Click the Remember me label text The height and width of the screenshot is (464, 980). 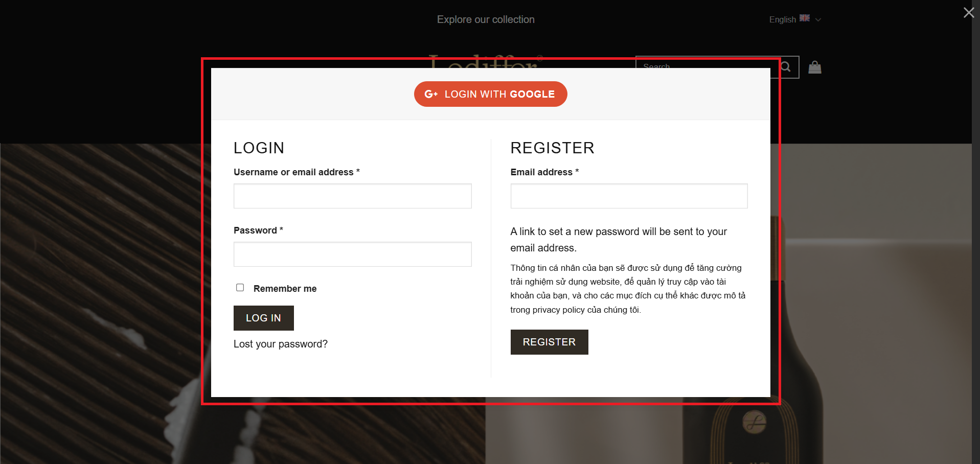285,289
